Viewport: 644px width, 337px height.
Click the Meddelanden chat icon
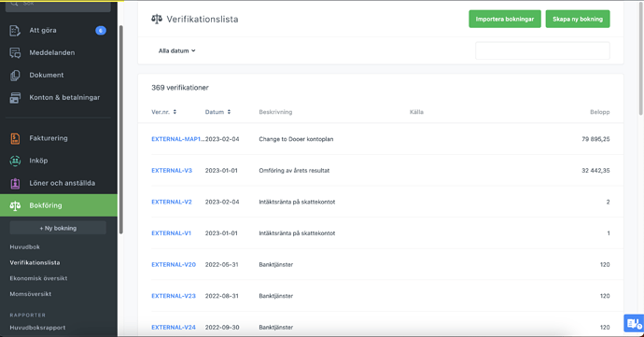15,52
